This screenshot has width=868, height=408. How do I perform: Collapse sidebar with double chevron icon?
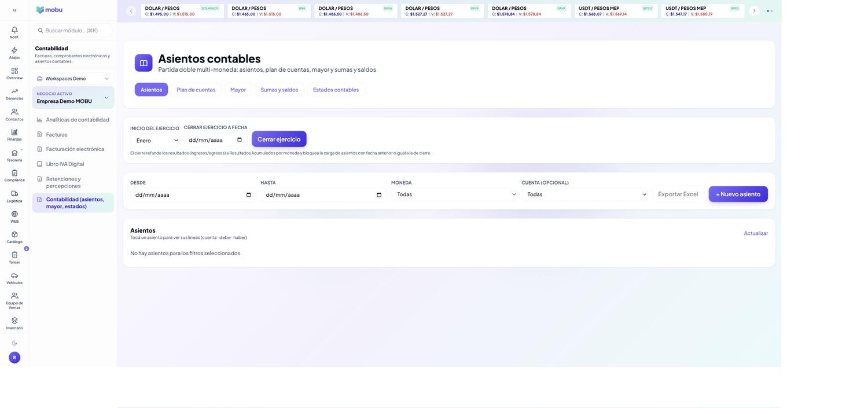(14, 10)
